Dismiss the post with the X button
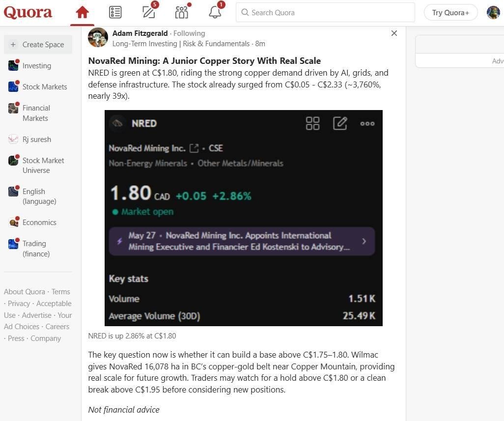The width and height of the screenshot is (504, 421). pyautogui.click(x=394, y=33)
